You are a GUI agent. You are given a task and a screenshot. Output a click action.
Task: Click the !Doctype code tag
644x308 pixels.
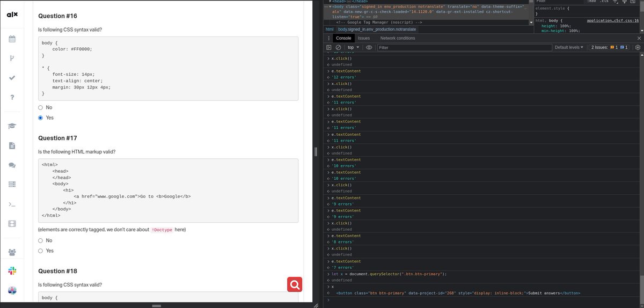click(162, 230)
